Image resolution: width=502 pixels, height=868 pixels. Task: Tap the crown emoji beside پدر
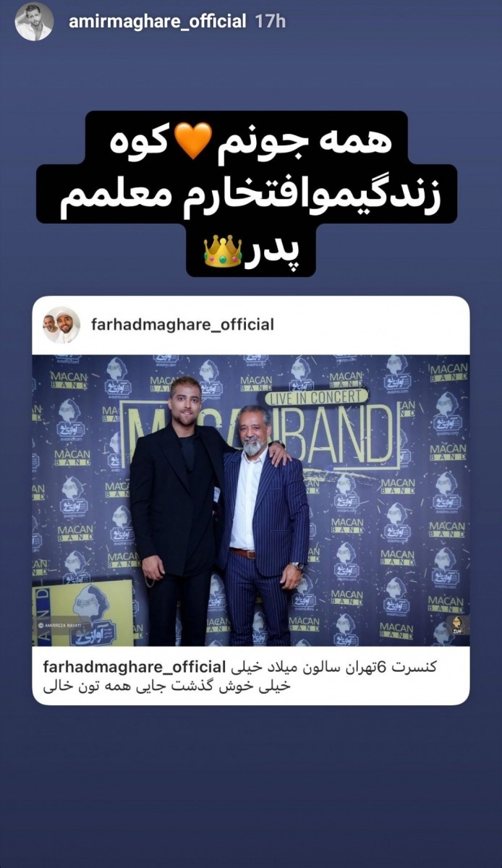tap(224, 251)
